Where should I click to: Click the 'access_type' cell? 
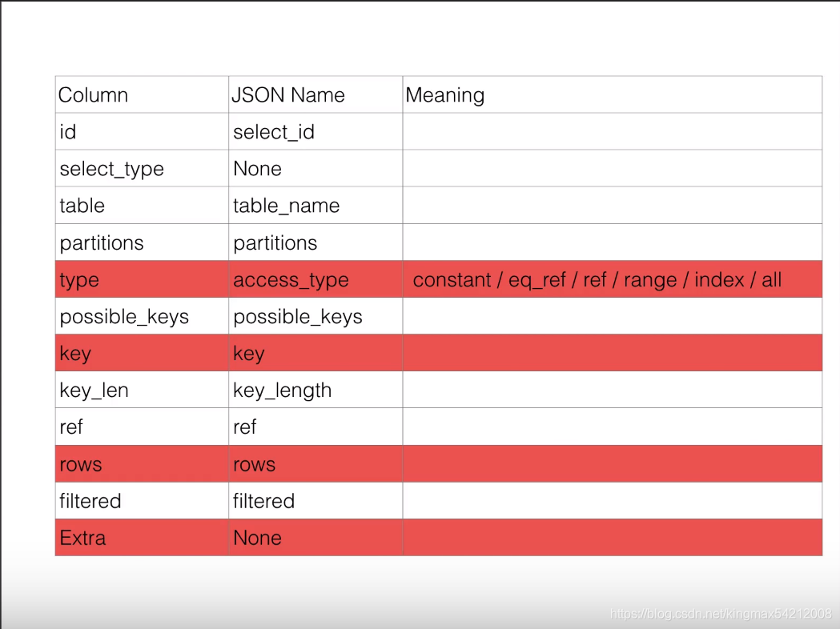pyautogui.click(x=316, y=279)
